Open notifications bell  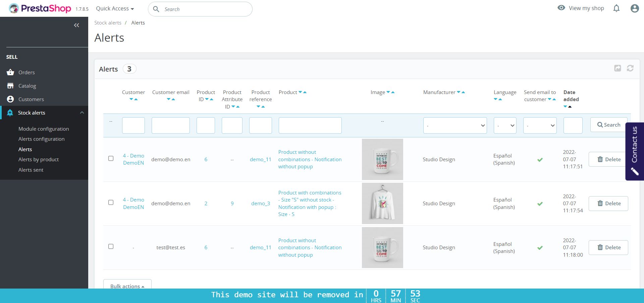pyautogui.click(x=616, y=8)
